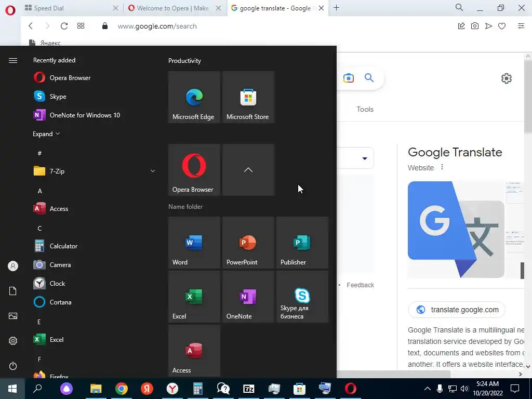Open the translate.google.com link
This screenshot has height=399, width=532.
[x=457, y=310]
